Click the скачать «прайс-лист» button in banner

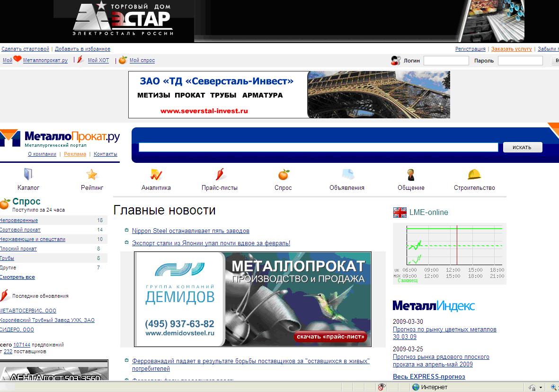point(330,336)
